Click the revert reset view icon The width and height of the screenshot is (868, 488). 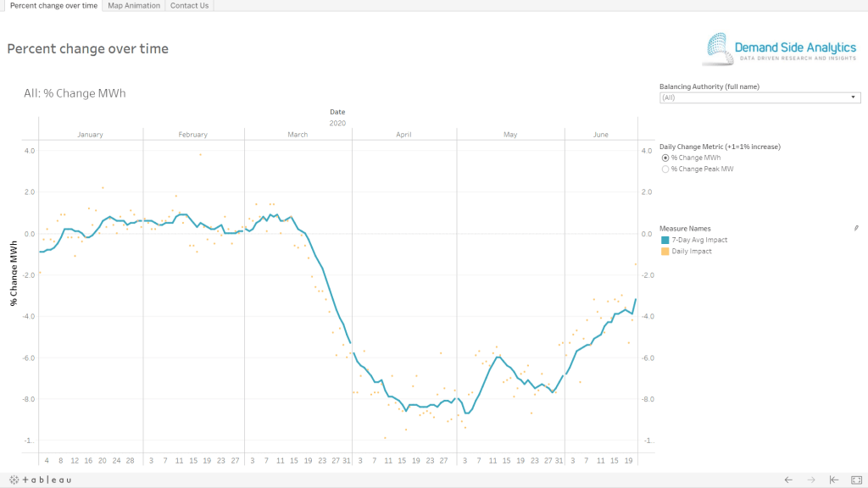click(x=834, y=480)
